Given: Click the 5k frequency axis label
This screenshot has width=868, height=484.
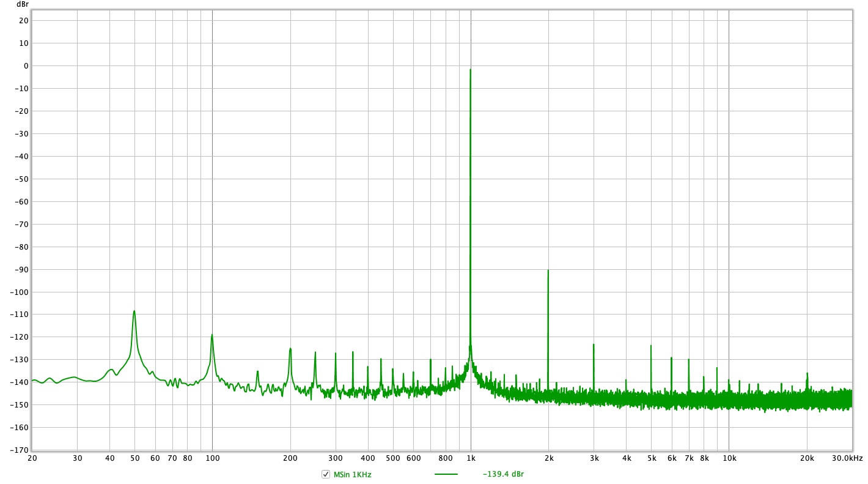Looking at the screenshot, I should tap(652, 458).
